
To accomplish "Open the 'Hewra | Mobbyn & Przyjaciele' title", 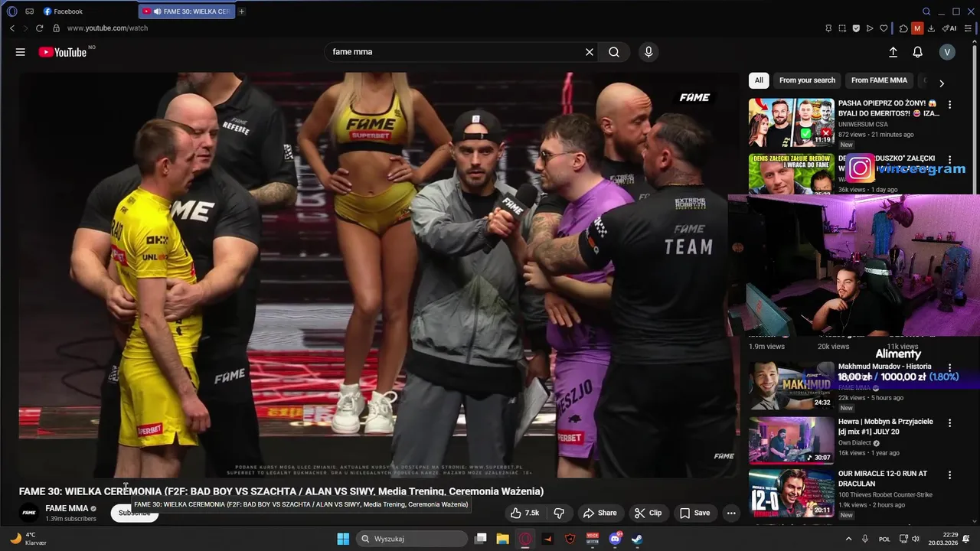I will click(886, 426).
